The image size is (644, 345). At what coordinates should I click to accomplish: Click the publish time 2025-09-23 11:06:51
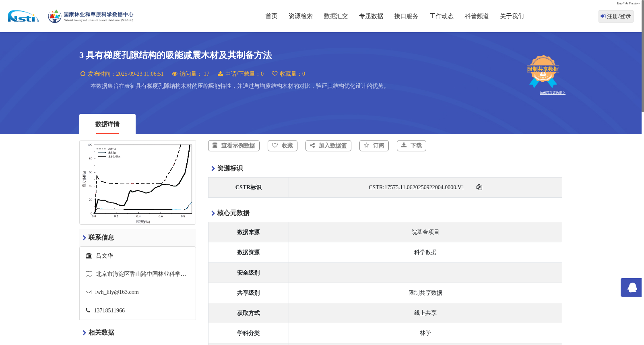[140, 74]
